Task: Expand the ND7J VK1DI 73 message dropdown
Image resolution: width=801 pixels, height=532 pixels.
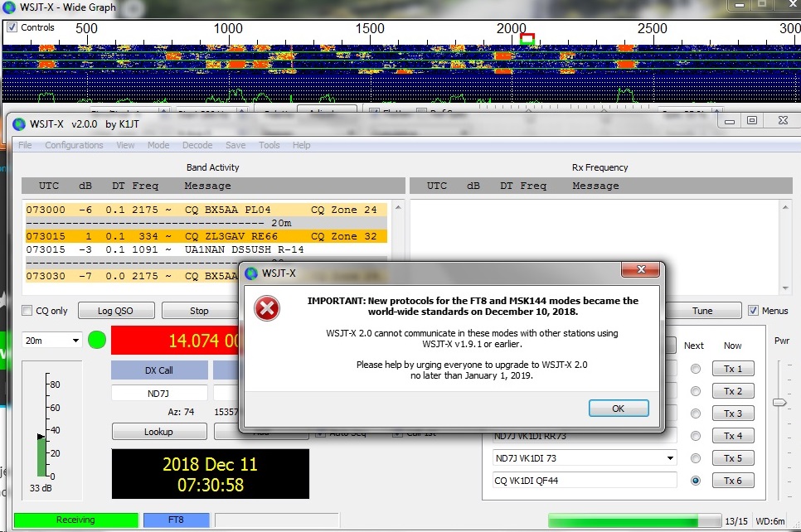Action: (670, 458)
